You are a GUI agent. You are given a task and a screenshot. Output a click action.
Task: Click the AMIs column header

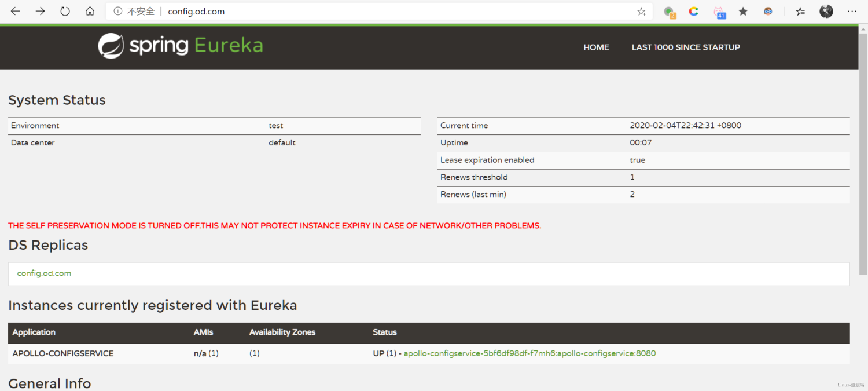pos(203,332)
